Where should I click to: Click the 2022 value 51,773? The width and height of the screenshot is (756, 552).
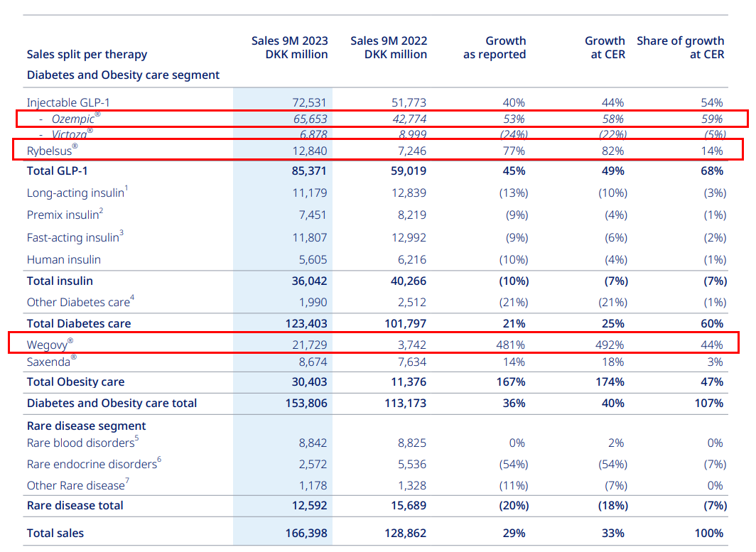[x=409, y=103]
